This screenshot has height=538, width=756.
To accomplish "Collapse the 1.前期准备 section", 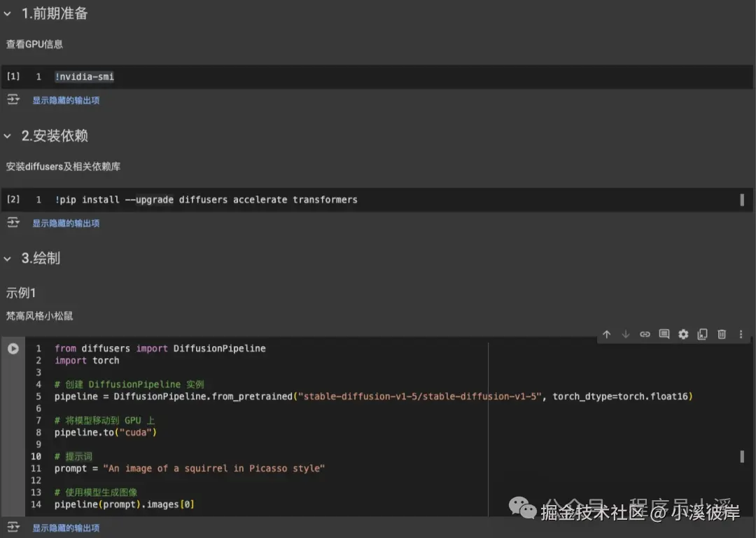I will 7,14.
